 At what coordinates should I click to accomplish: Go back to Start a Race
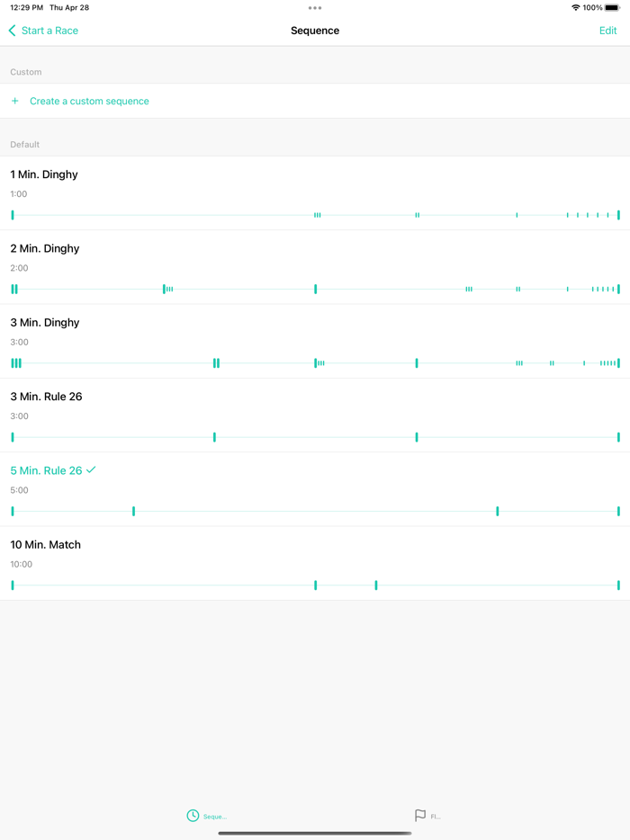[x=43, y=31]
